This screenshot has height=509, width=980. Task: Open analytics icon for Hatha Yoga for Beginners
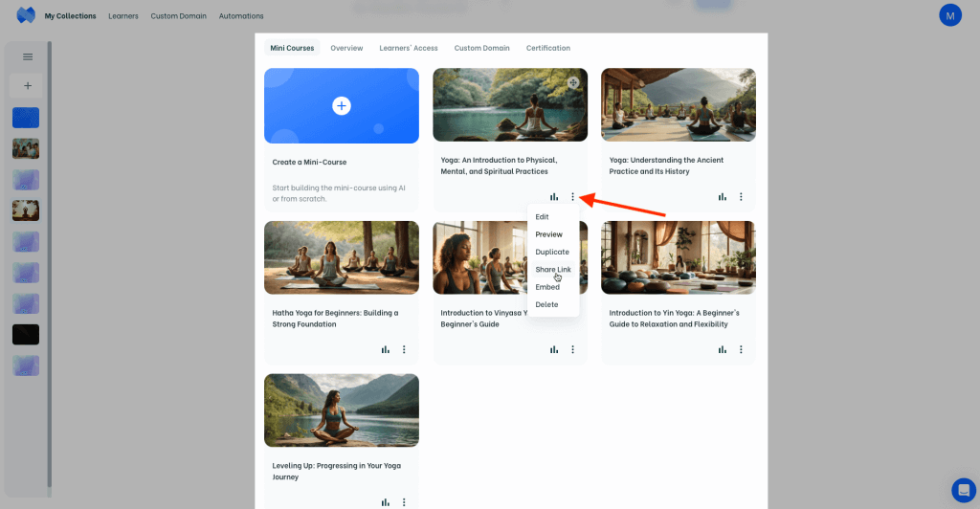386,350
